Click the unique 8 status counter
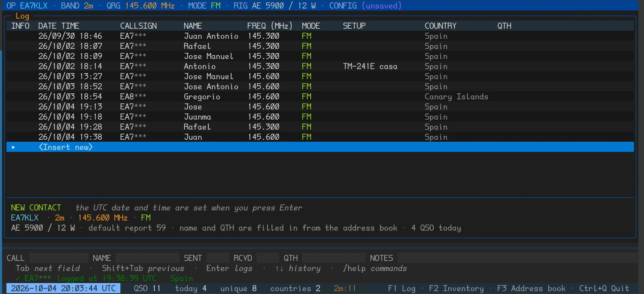 (238, 288)
